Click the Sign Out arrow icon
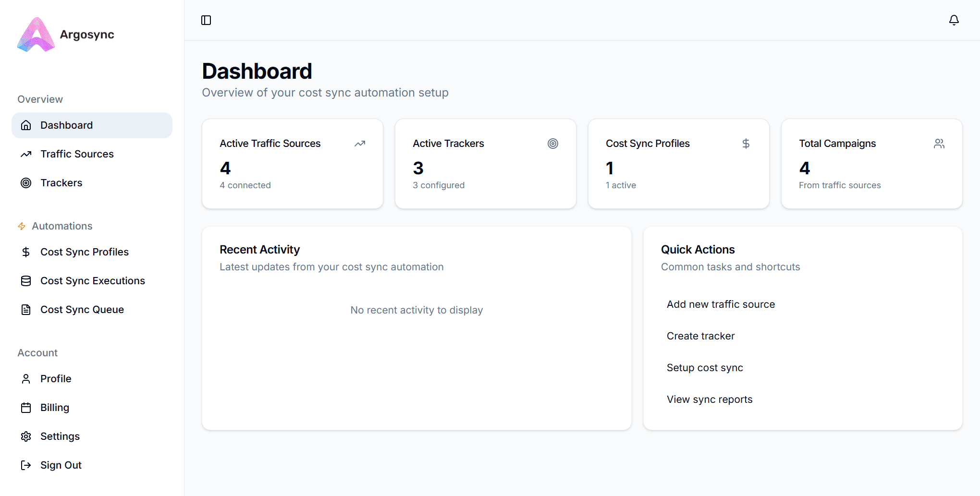980x496 pixels. click(x=26, y=465)
